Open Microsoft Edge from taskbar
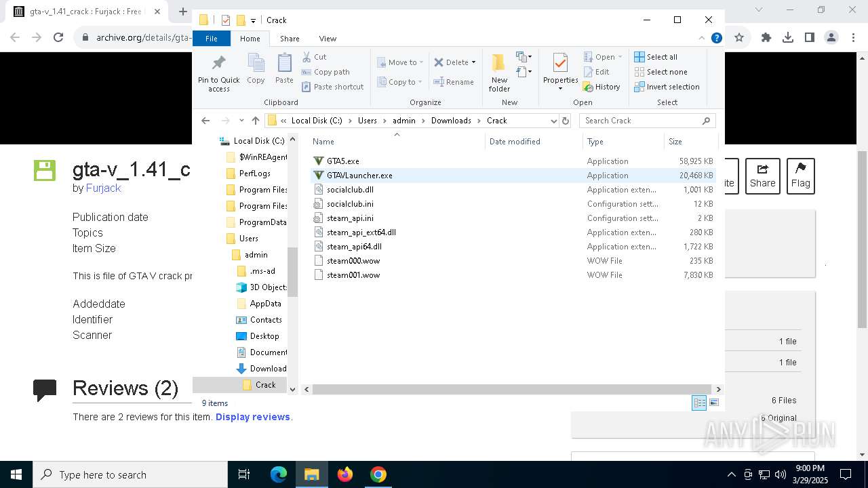Screen dimensions: 868x488 click(x=279, y=474)
